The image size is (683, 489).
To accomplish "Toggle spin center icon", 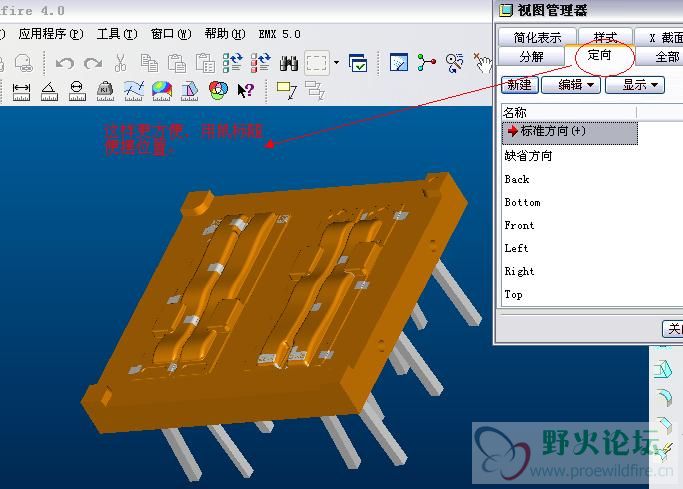I will pyautogui.click(x=426, y=63).
